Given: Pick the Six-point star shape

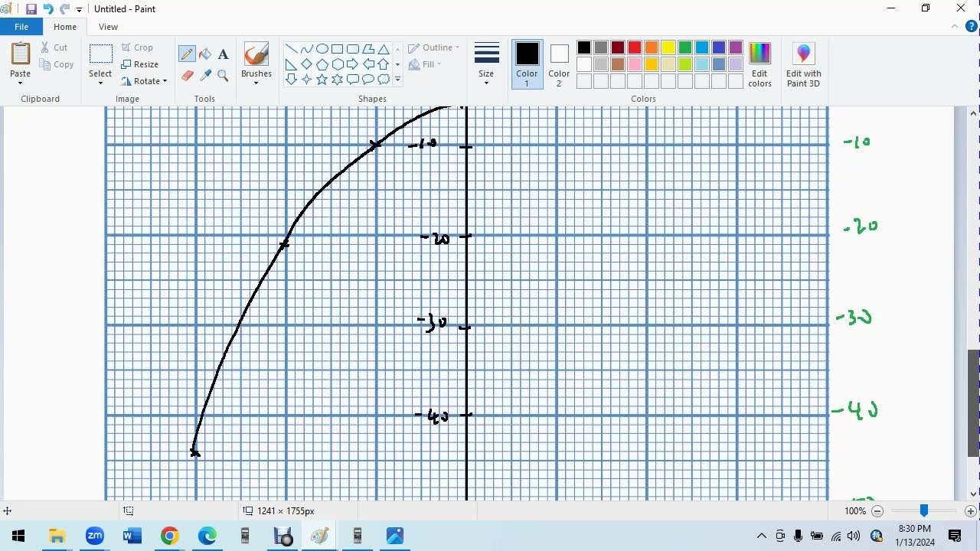Looking at the screenshot, I should 337,80.
